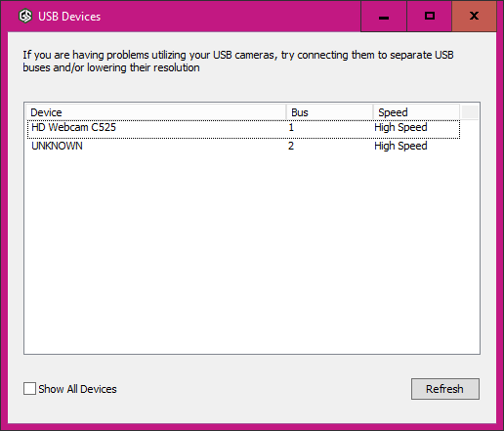This screenshot has width=504, height=431.
Task: Click bus number 2 in the UNKNOWN row
Action: (291, 146)
